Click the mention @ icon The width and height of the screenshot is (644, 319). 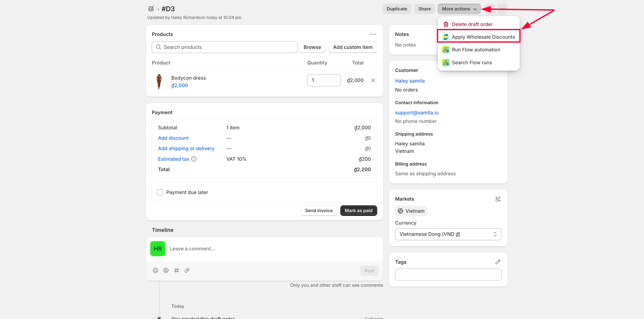click(x=166, y=270)
